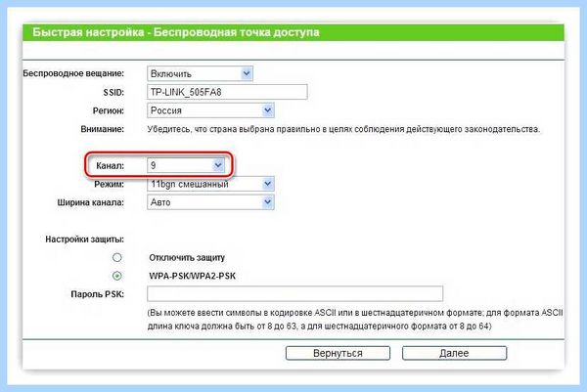Click the Пароль PSK: label

point(97,294)
